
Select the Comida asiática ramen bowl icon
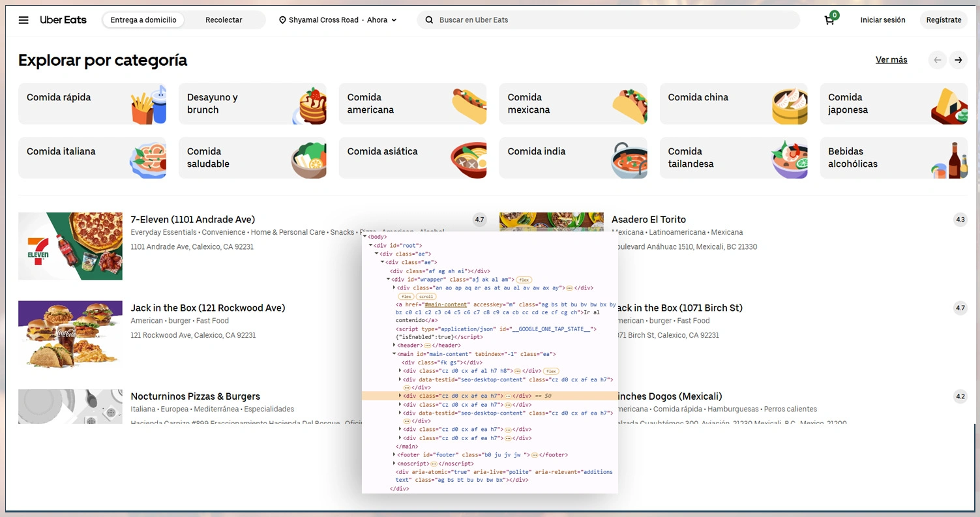coord(469,160)
